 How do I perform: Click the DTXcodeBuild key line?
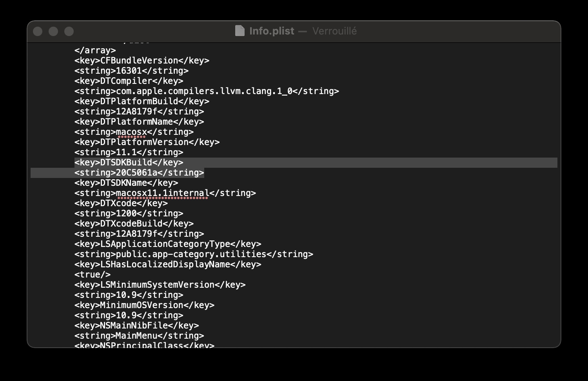point(134,224)
